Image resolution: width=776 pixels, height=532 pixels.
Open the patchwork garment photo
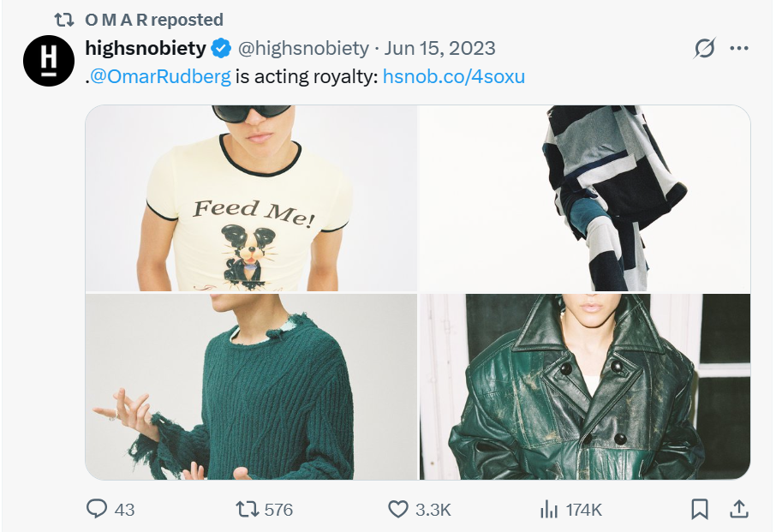pos(585,198)
